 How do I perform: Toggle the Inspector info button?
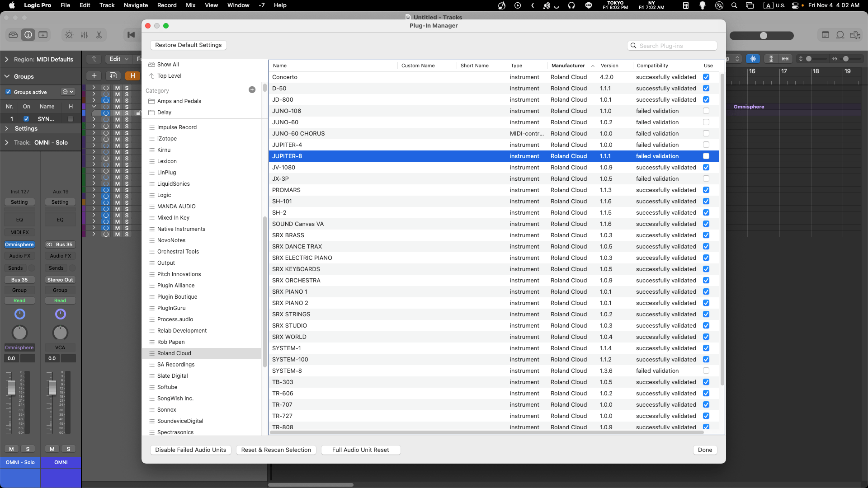click(x=28, y=35)
